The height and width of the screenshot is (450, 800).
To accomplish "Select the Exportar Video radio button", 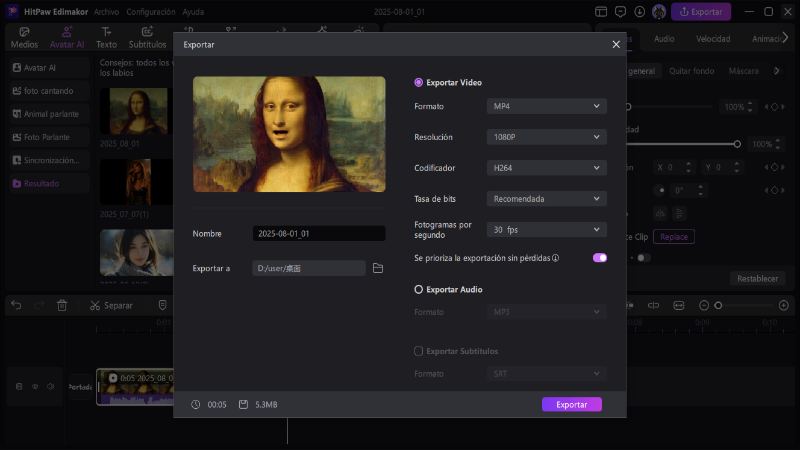I will 418,82.
